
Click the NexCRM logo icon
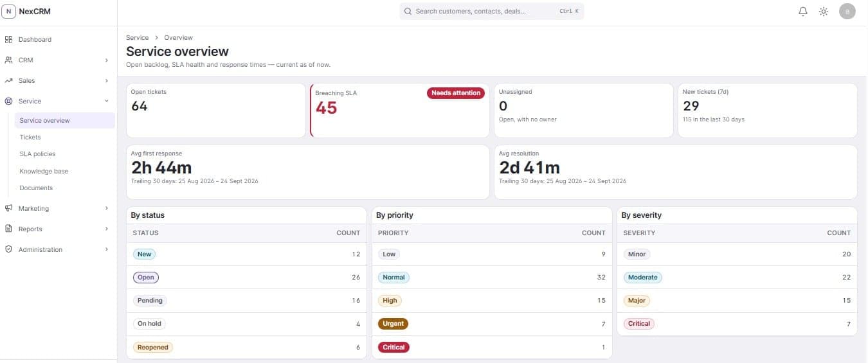(10, 11)
